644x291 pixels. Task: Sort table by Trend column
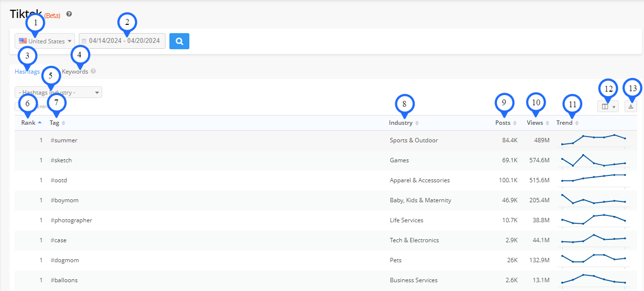pos(577,123)
